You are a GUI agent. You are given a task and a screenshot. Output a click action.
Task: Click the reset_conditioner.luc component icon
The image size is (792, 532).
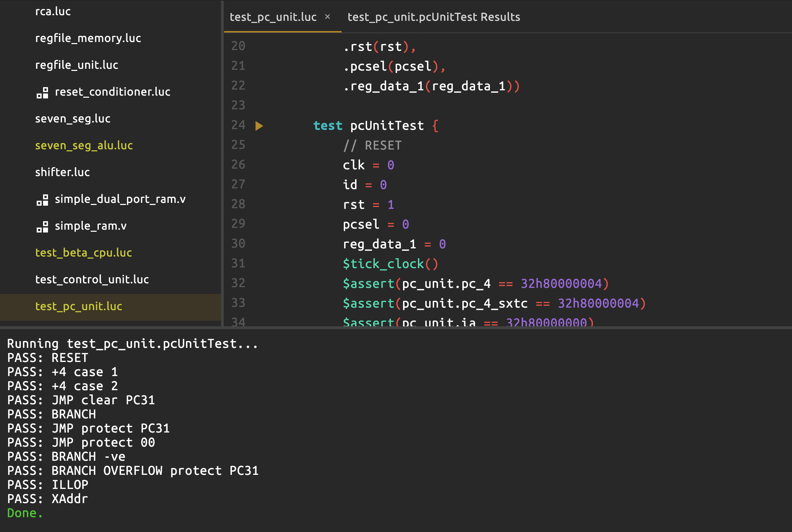coord(42,93)
